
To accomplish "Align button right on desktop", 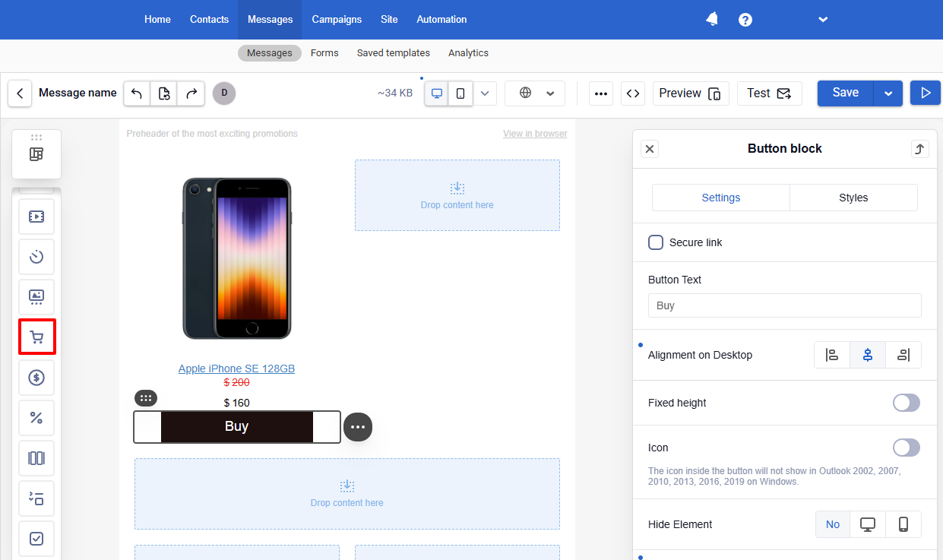I will pyautogui.click(x=903, y=355).
